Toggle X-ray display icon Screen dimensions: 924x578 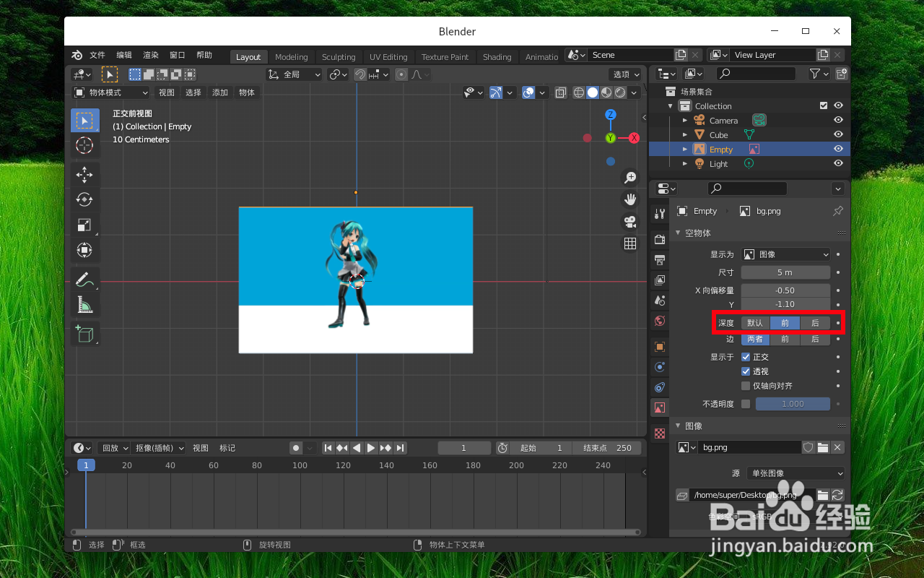click(x=560, y=92)
